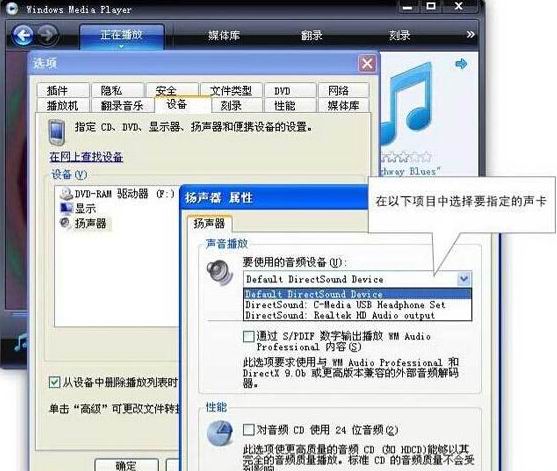Choose Default DirectSound Device in list

pyautogui.click(x=357, y=294)
